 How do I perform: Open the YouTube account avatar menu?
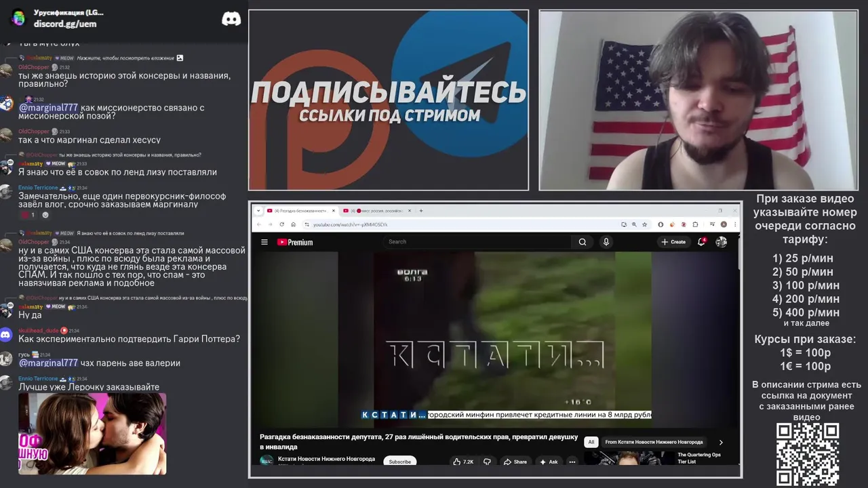(722, 242)
